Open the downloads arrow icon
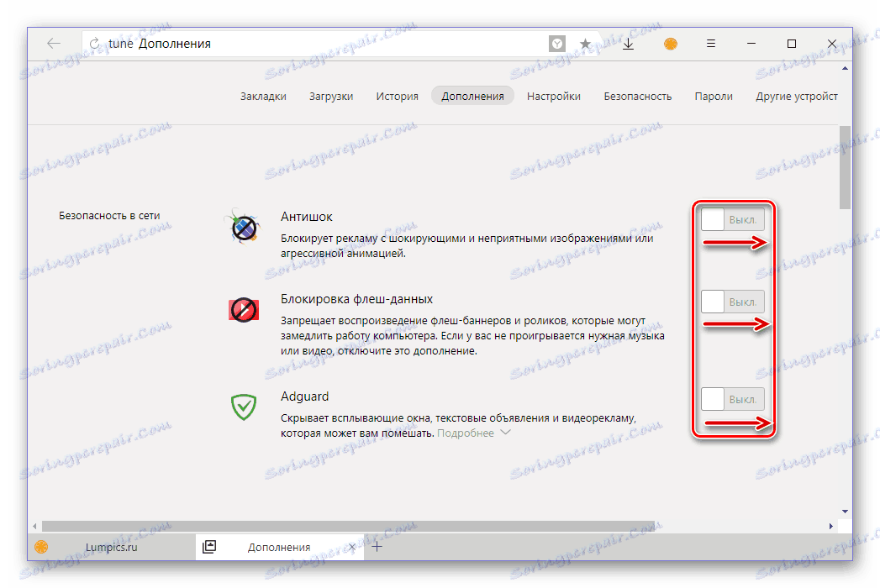This screenshot has height=588, width=880. tap(628, 44)
